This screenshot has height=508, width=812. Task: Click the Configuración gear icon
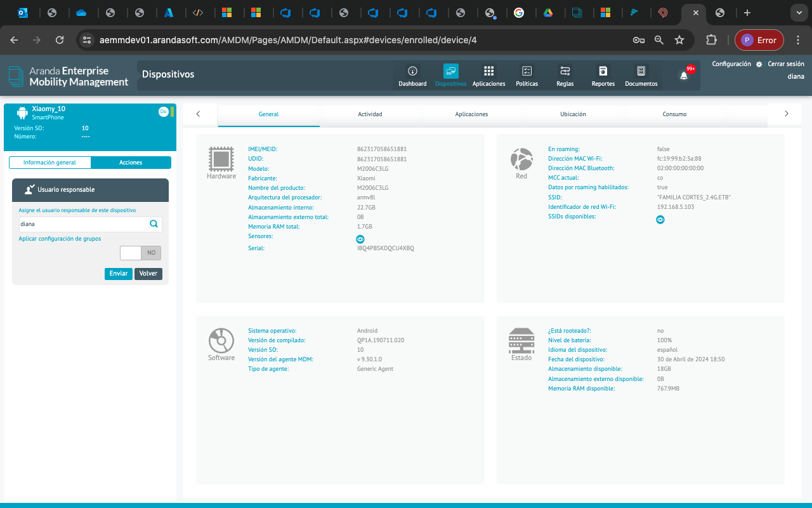tap(759, 64)
